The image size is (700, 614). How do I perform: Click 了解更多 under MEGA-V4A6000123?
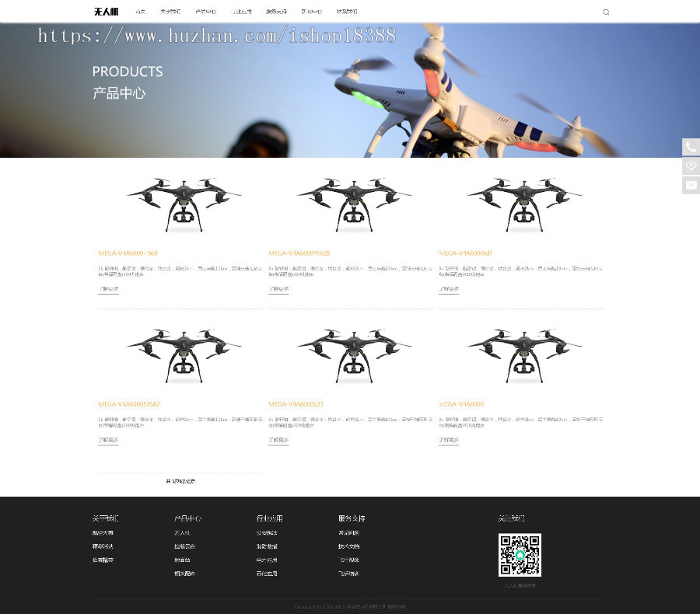[x=278, y=441]
